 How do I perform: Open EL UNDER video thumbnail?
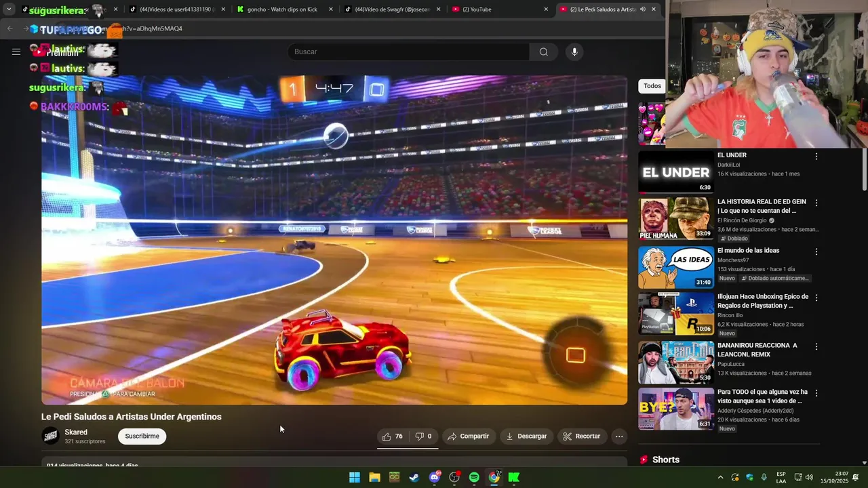676,172
